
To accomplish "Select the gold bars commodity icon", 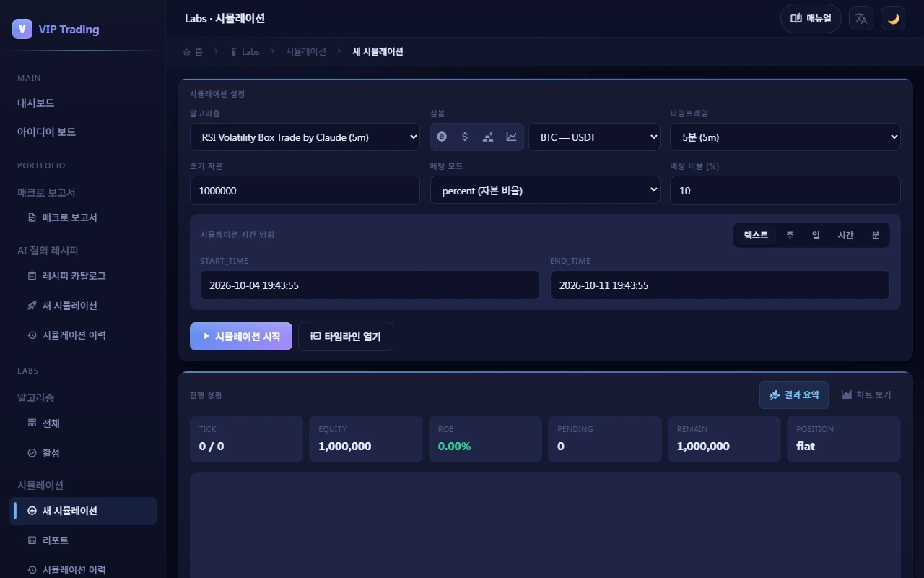I will (x=488, y=137).
